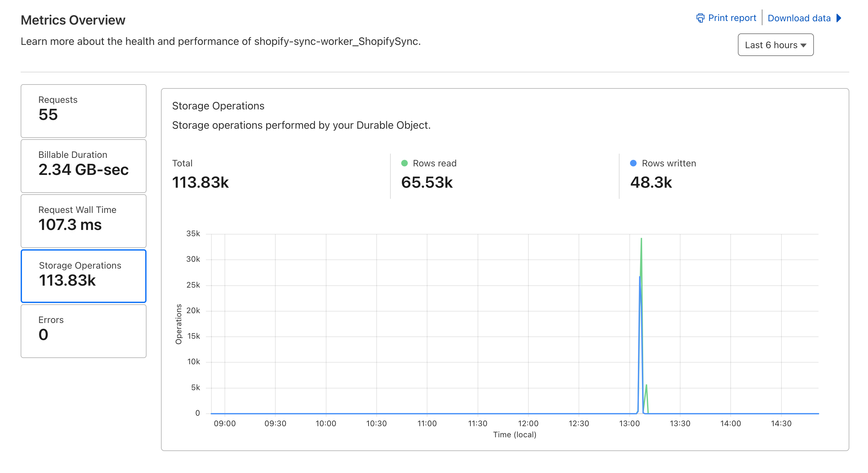The height and width of the screenshot is (473, 868).
Task: Switch to the Request Wall Time metric
Action: point(83,220)
